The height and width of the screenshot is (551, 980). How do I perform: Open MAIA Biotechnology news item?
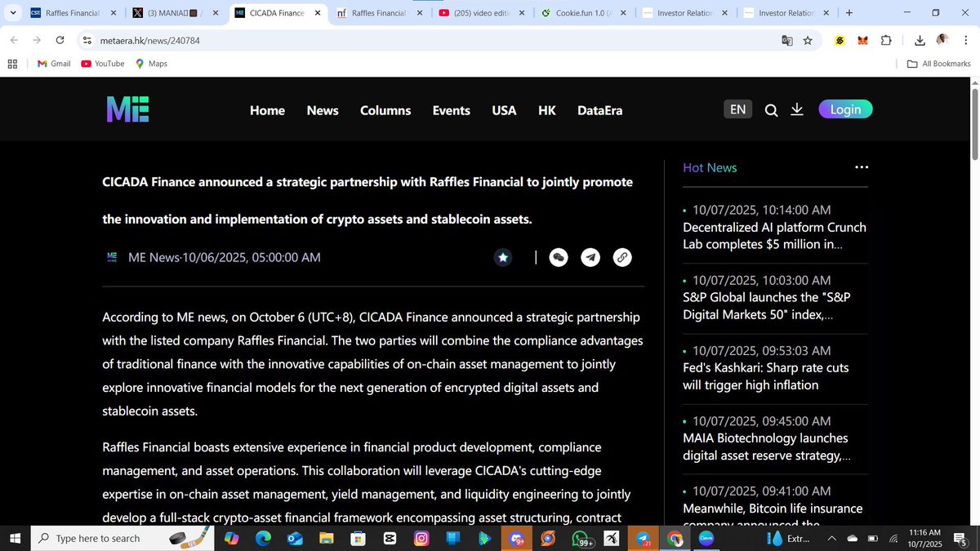tap(766, 447)
